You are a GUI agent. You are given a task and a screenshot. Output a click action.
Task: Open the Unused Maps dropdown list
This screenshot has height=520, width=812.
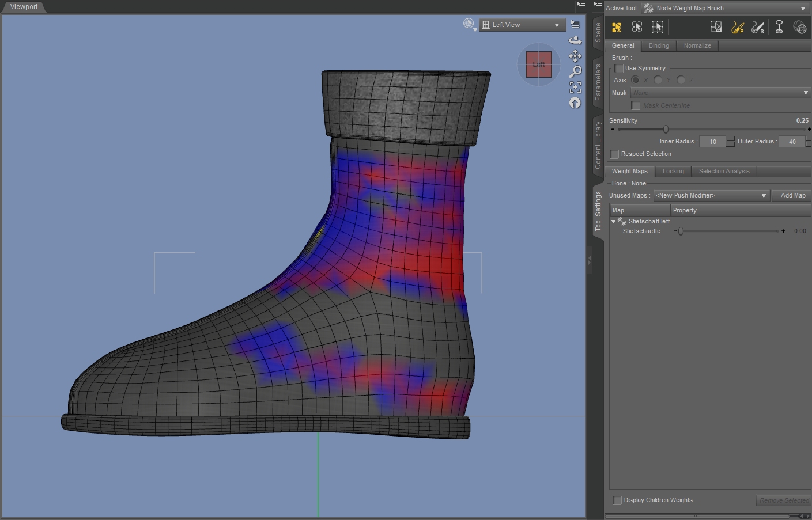click(x=711, y=196)
